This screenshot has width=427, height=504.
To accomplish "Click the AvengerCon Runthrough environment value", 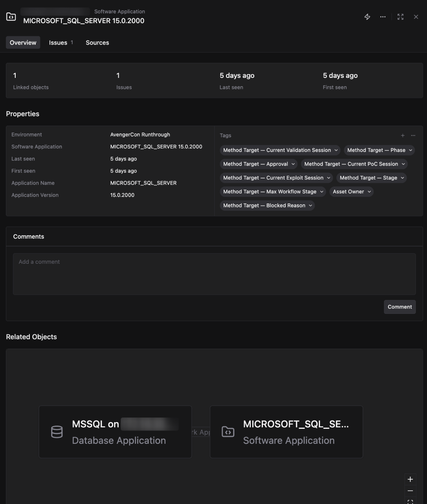I will tap(140, 135).
